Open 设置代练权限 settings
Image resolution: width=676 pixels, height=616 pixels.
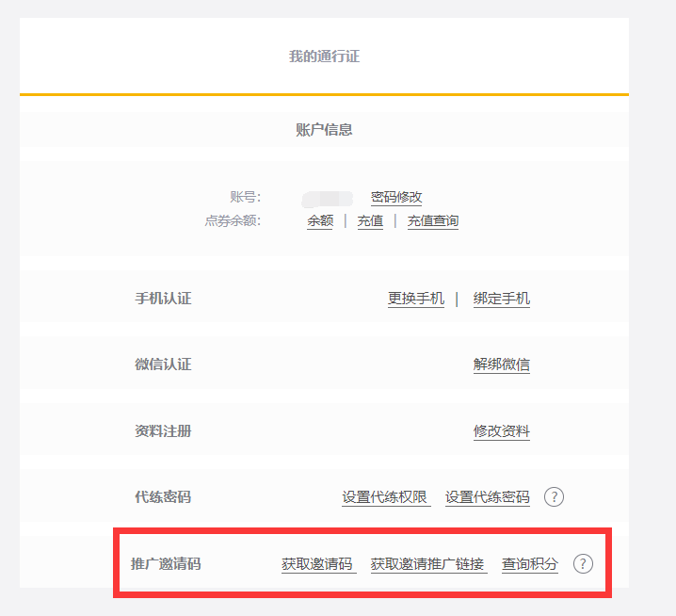click(x=386, y=497)
